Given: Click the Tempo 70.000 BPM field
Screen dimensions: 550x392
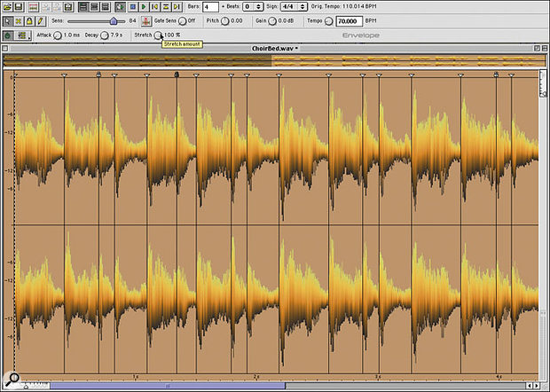Looking at the screenshot, I should 349,21.
